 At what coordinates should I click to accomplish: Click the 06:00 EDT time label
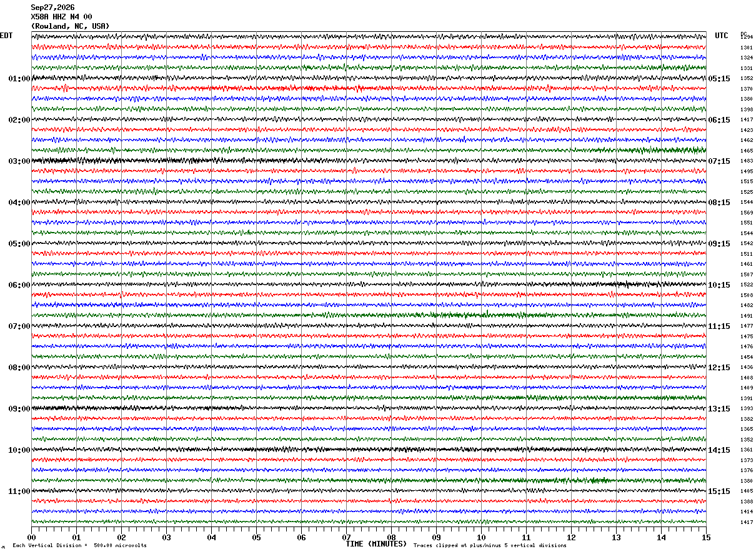(19, 285)
